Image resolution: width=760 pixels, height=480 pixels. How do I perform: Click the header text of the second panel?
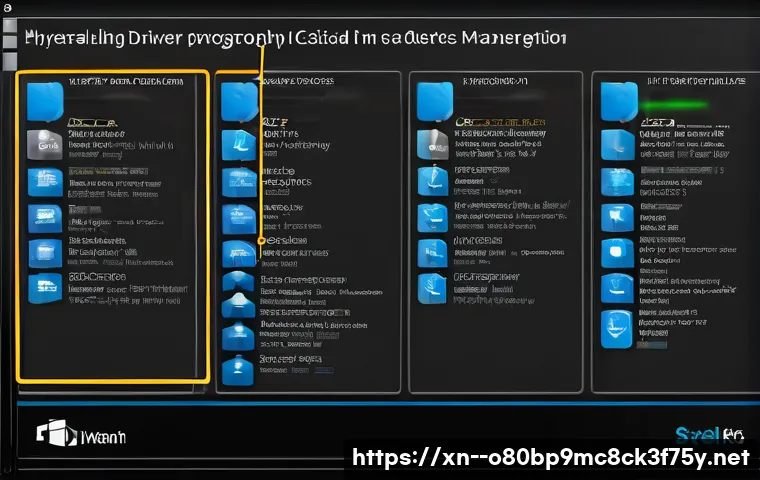click(x=296, y=81)
